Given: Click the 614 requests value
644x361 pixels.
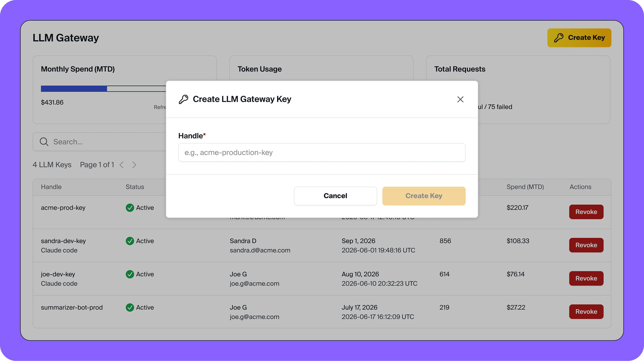Looking at the screenshot, I should tap(445, 274).
